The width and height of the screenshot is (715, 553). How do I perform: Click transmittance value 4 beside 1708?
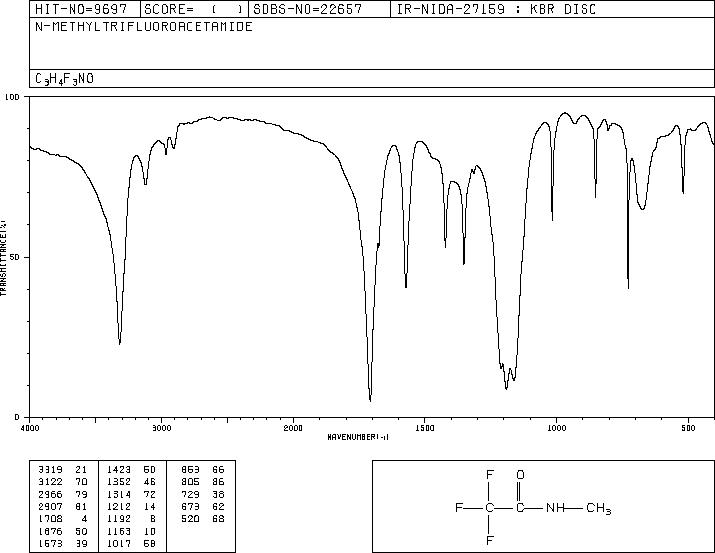[84, 519]
